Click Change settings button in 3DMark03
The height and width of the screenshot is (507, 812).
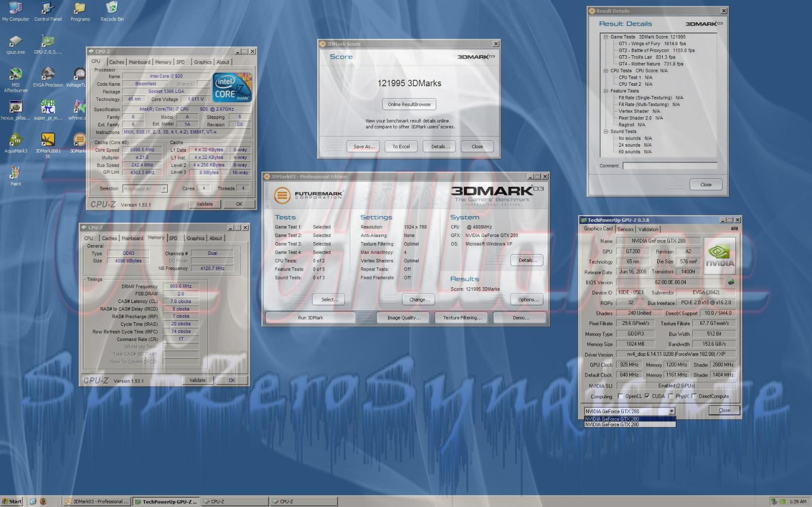419,299
